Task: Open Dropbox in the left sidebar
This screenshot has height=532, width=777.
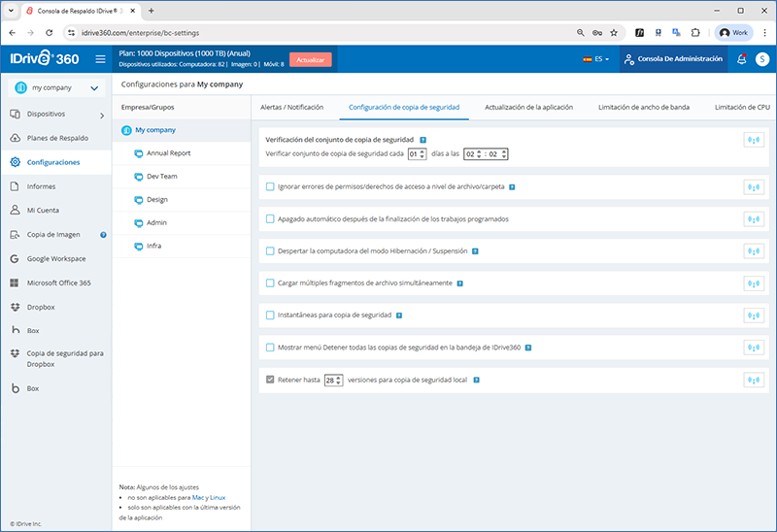Action: (43, 307)
